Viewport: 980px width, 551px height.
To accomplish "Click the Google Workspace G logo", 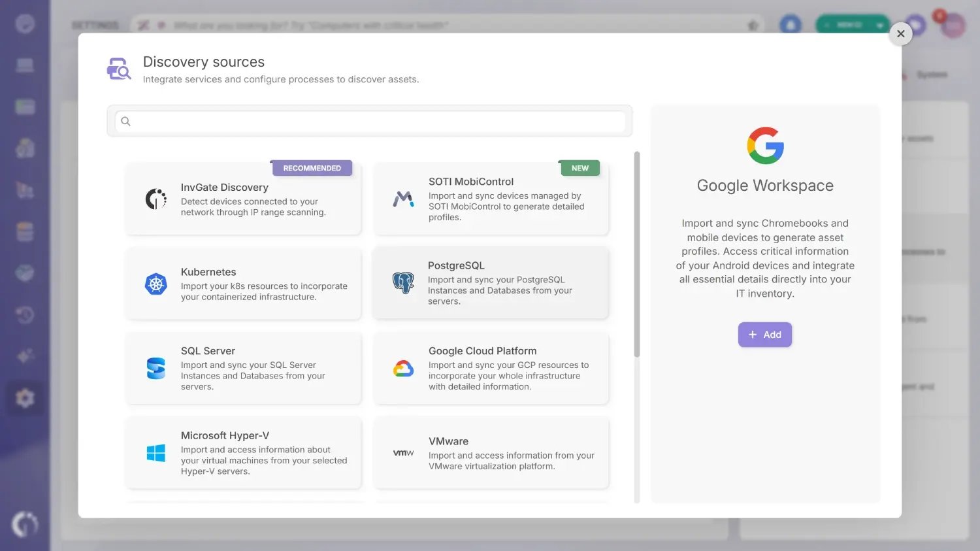I will (765, 146).
